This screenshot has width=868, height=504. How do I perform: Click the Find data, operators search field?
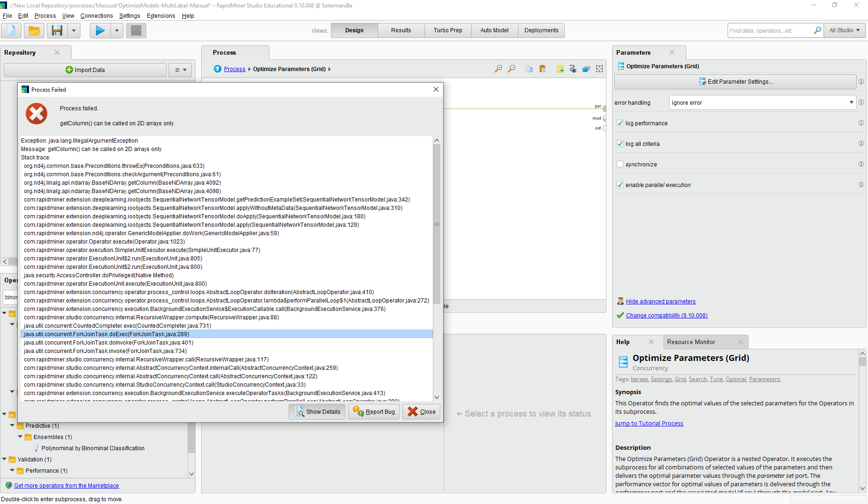click(x=771, y=30)
